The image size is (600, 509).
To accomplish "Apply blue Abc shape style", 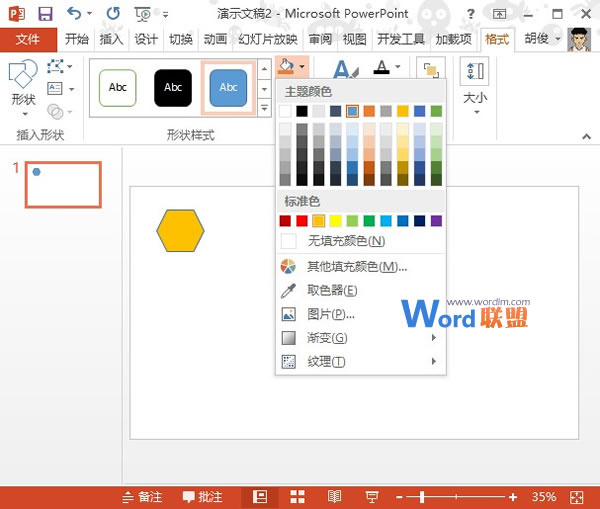I will [228, 88].
